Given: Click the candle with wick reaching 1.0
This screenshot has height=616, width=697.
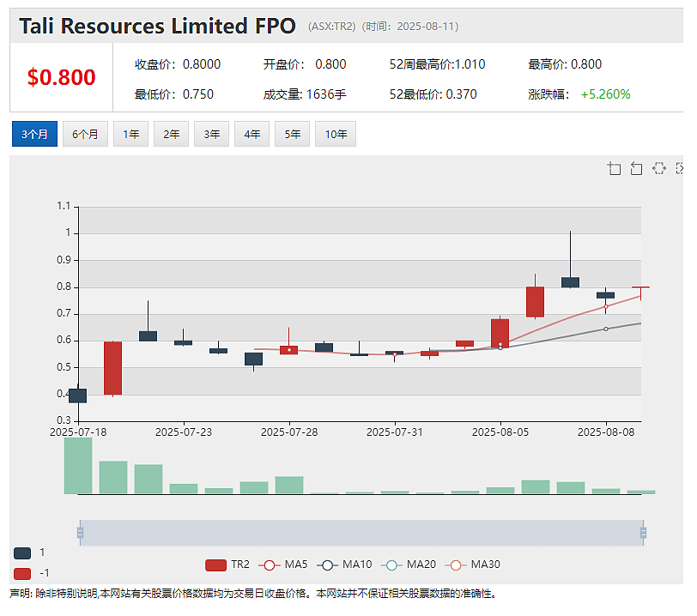Looking at the screenshot, I should [570, 282].
